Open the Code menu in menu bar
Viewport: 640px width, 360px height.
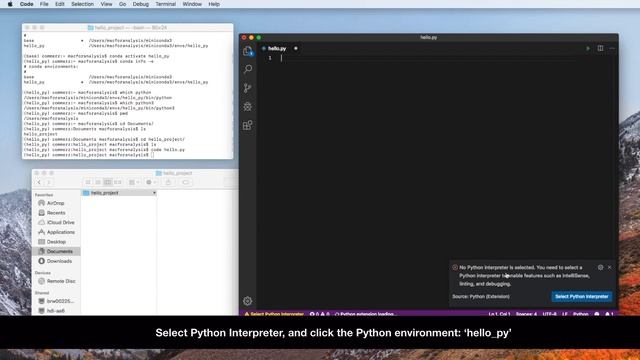[x=27, y=4]
